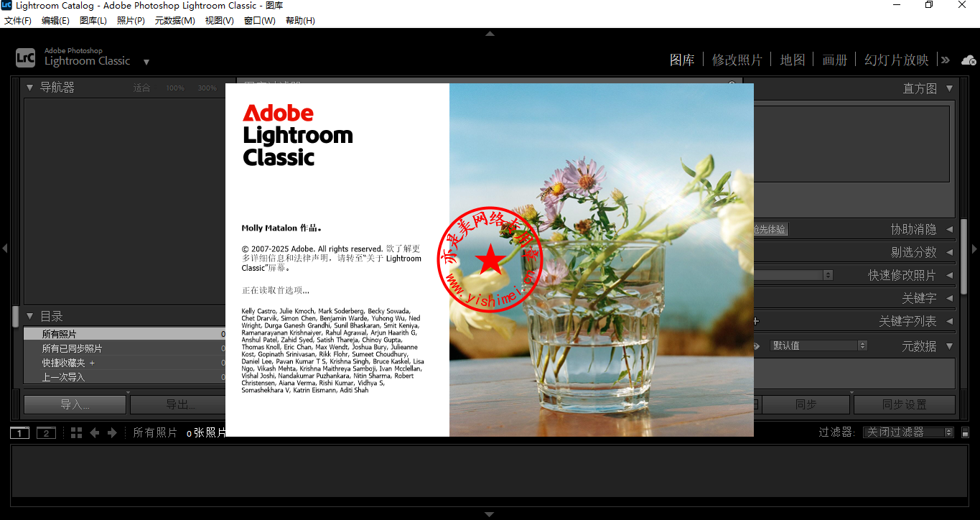Click the 同步设置 button
This screenshot has height=520, width=980.
(904, 404)
